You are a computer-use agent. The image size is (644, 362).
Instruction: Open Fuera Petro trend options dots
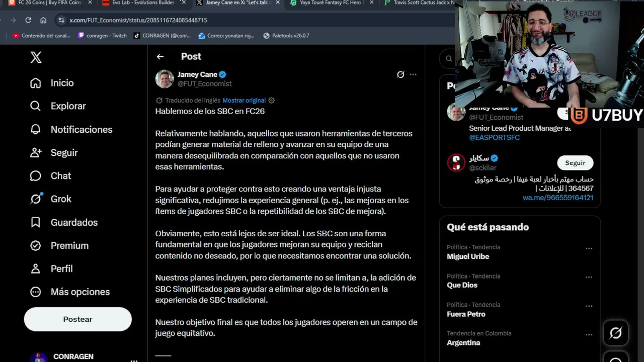pos(589,306)
